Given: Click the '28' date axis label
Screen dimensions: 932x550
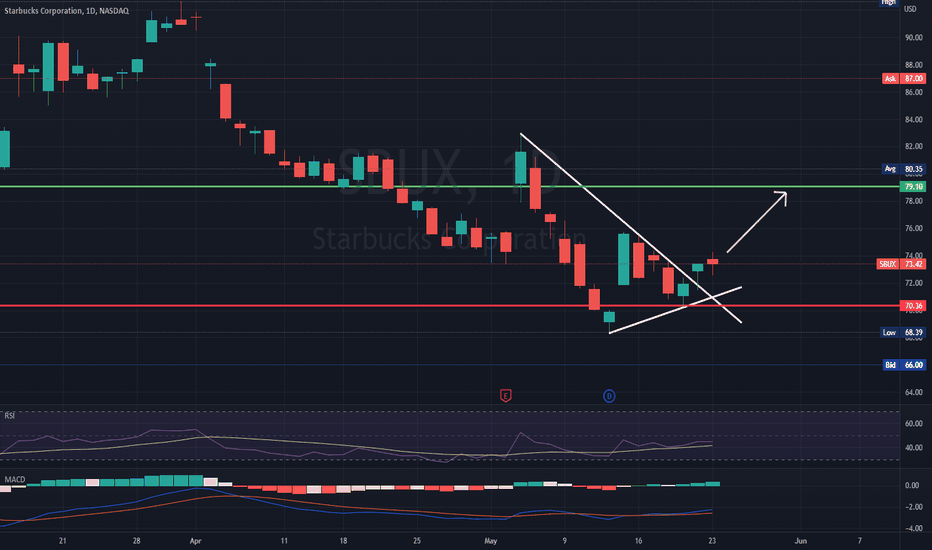Looking at the screenshot, I should [137, 541].
